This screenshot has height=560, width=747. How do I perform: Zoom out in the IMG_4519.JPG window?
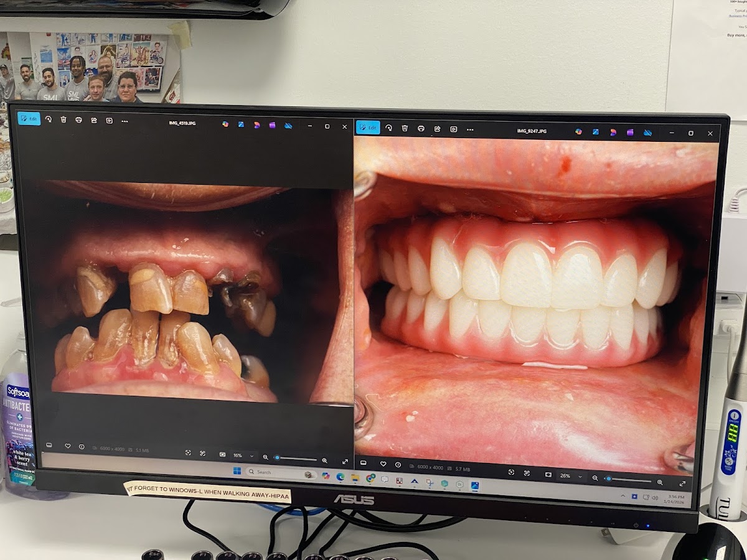click(x=266, y=457)
